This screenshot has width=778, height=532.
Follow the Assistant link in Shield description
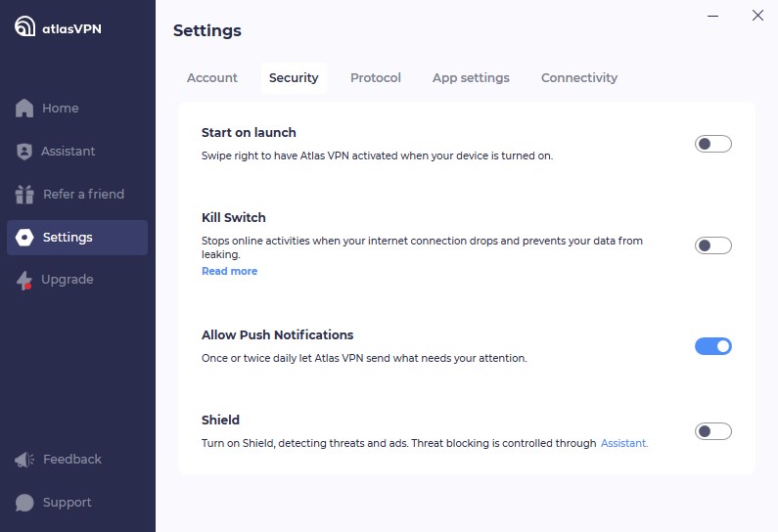pos(624,443)
